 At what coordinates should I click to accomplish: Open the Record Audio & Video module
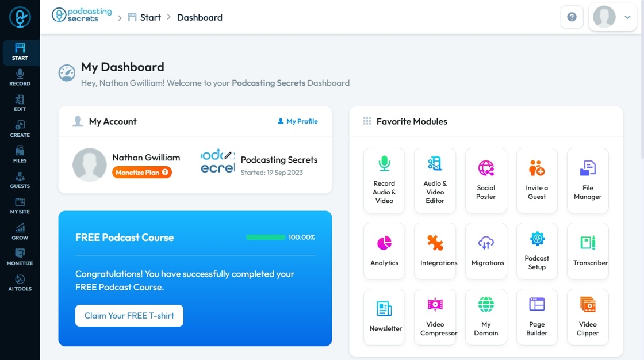384,180
